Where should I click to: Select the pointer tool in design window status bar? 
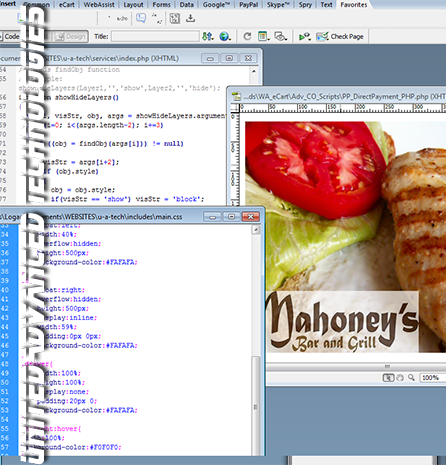[388, 377]
